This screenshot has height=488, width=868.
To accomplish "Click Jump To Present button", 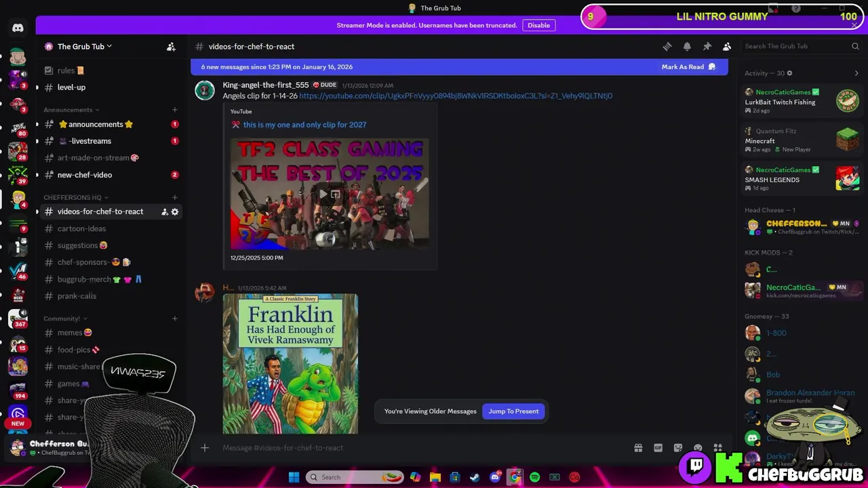I will [x=513, y=411].
